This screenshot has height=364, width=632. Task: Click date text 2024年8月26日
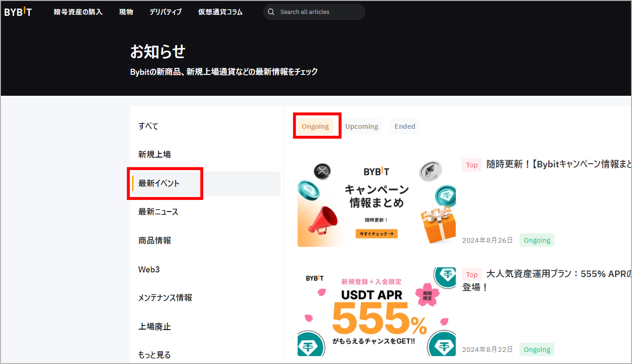pyautogui.click(x=487, y=240)
